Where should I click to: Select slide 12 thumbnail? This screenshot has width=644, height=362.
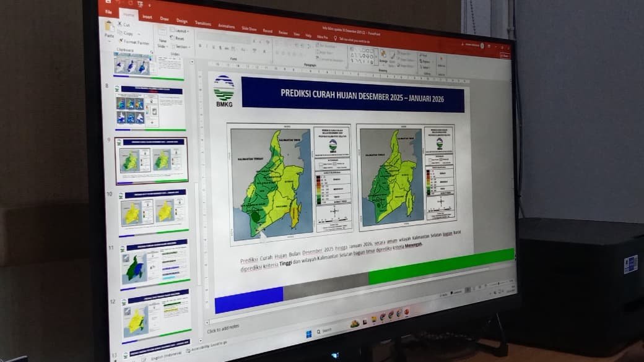157,315
